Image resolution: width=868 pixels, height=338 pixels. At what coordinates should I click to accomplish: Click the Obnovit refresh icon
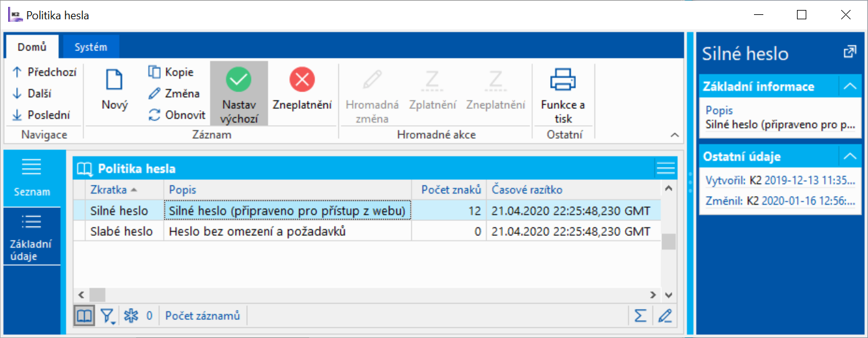point(155,115)
